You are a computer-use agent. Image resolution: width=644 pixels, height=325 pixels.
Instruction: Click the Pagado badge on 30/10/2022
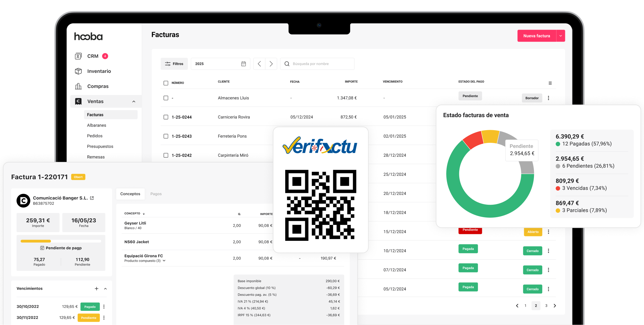click(x=90, y=307)
